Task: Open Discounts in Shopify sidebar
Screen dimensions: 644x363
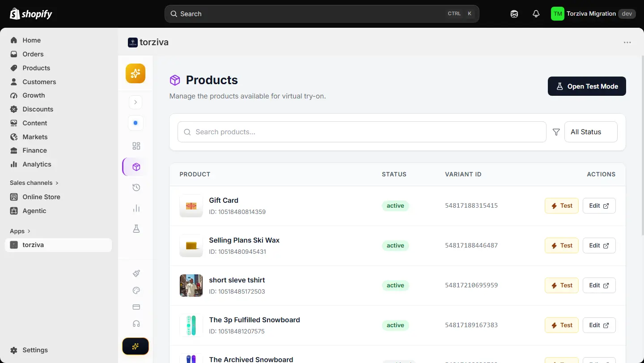Action: 59,109
